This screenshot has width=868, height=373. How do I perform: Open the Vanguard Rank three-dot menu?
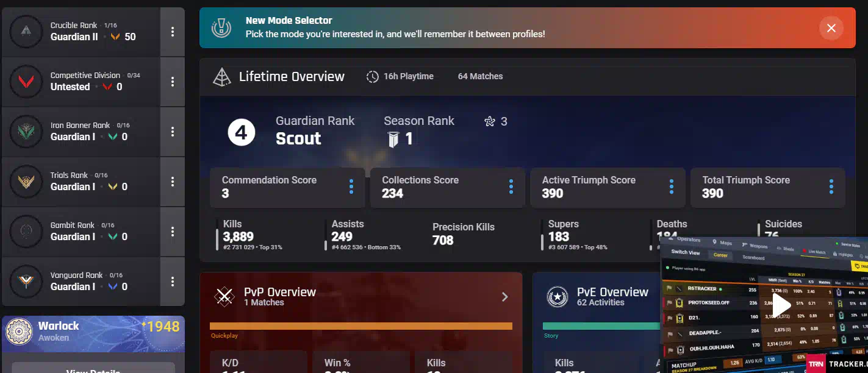[173, 282]
